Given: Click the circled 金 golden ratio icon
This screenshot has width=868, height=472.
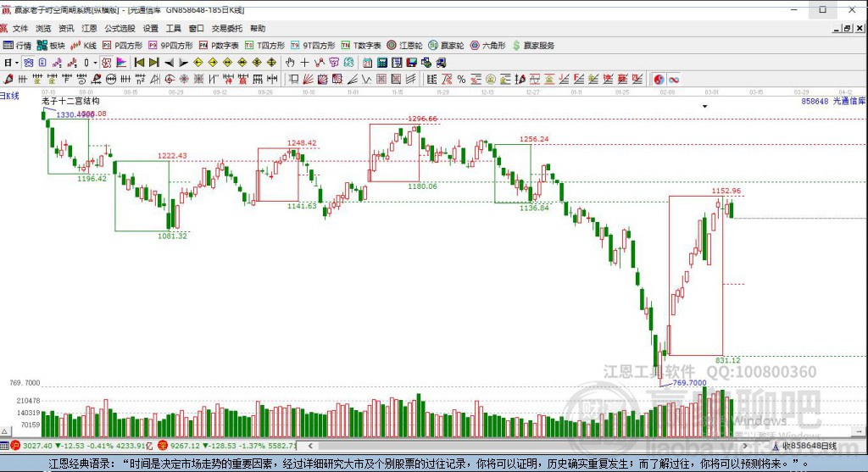Looking at the screenshot, I should click(491, 79).
